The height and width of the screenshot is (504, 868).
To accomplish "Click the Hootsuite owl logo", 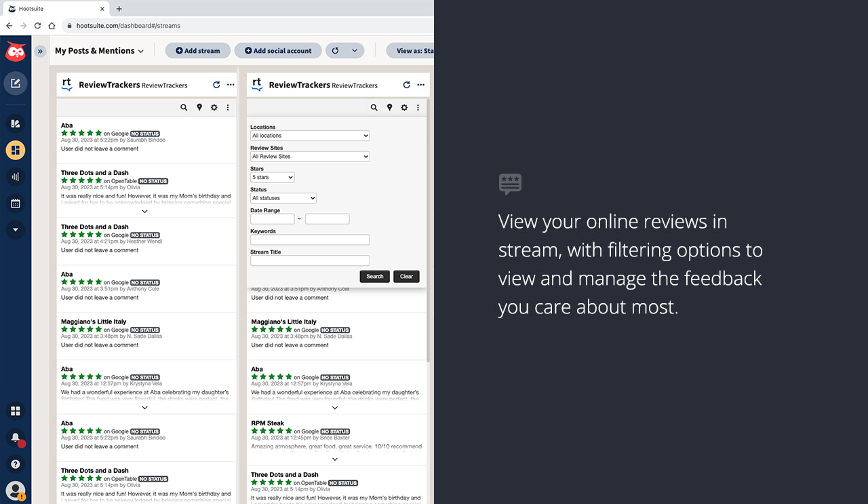I will (15, 52).
